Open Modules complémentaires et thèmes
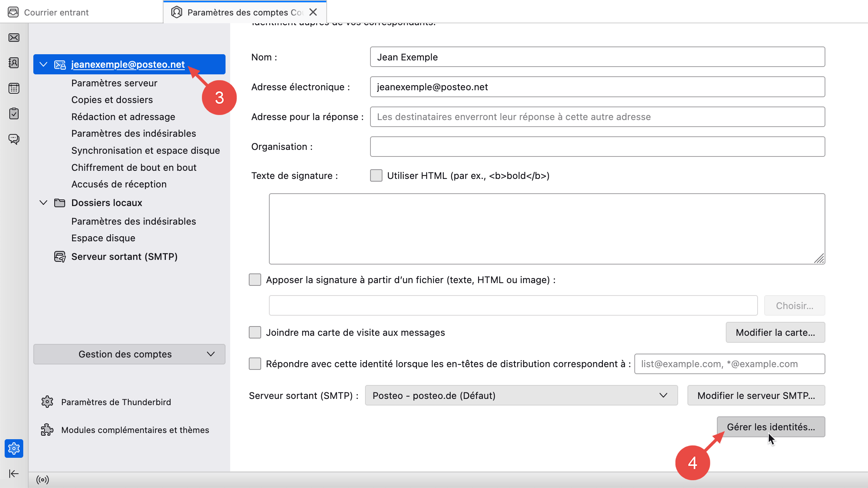The image size is (868, 488). pos(135,430)
